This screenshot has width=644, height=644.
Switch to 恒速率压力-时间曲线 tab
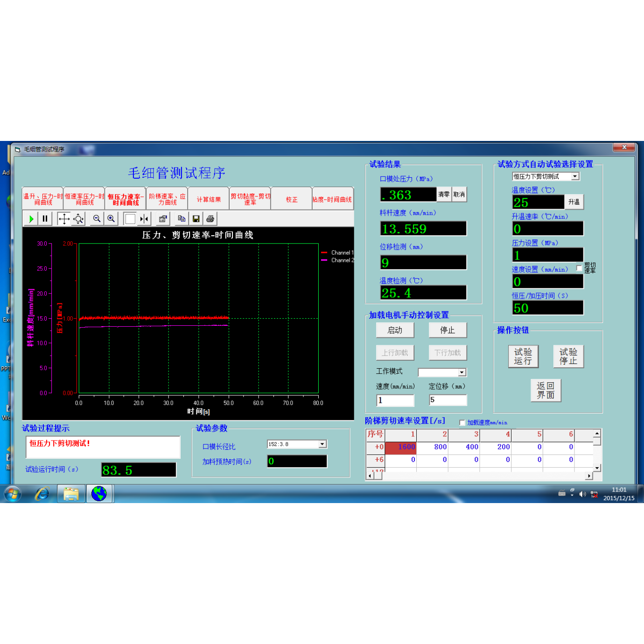pos(84,199)
